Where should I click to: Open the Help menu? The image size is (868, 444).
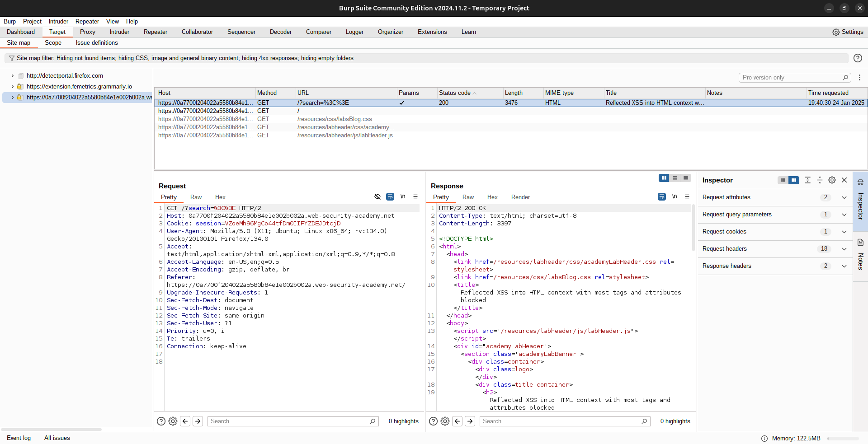[132, 22]
